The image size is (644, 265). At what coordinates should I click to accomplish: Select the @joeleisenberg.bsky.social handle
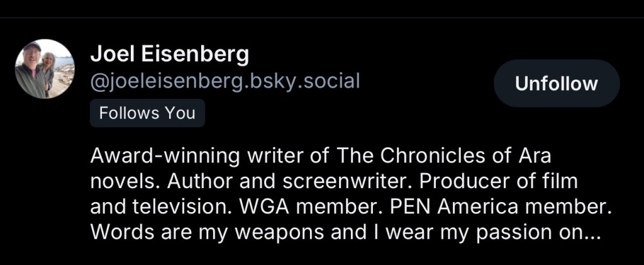225,82
